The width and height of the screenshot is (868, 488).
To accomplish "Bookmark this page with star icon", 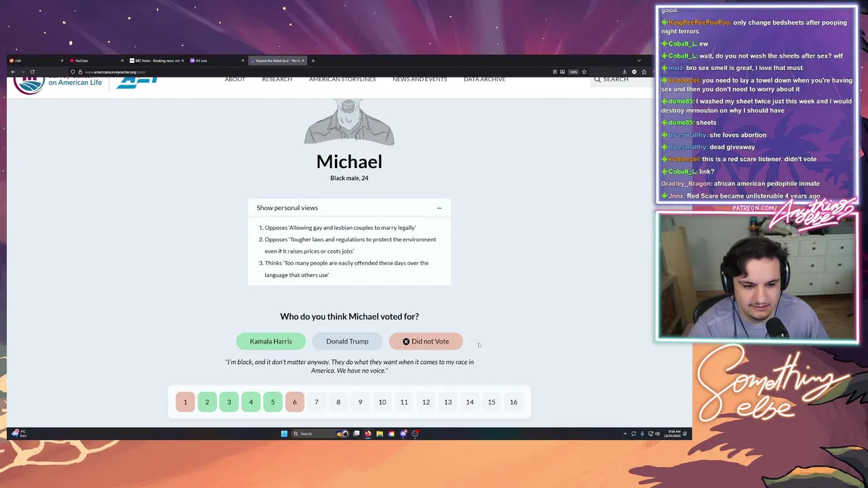I will [x=584, y=72].
